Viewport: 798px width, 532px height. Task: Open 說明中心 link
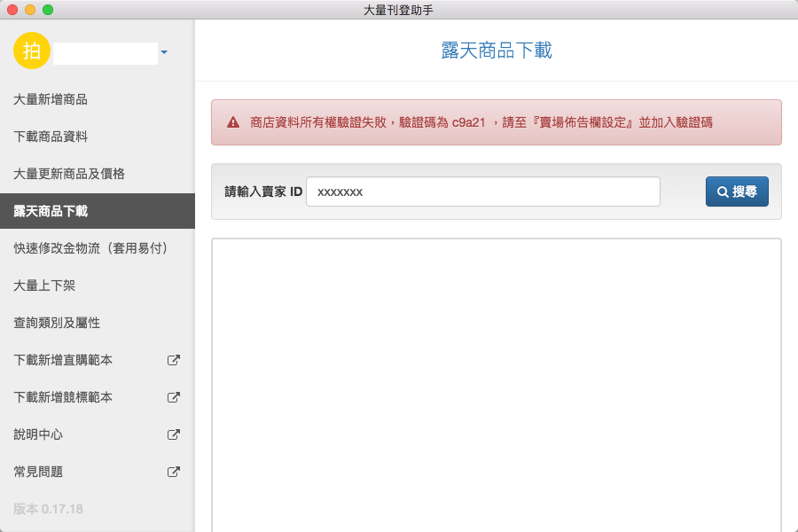(x=38, y=434)
